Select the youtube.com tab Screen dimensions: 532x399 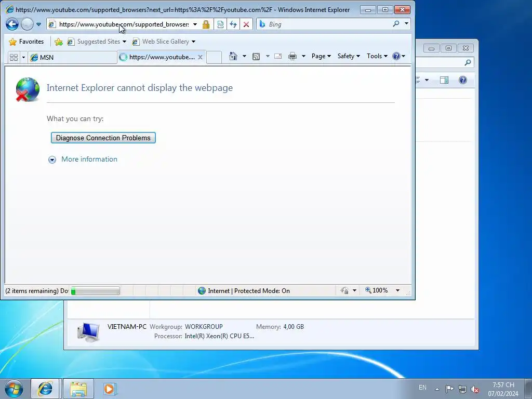tap(158, 57)
